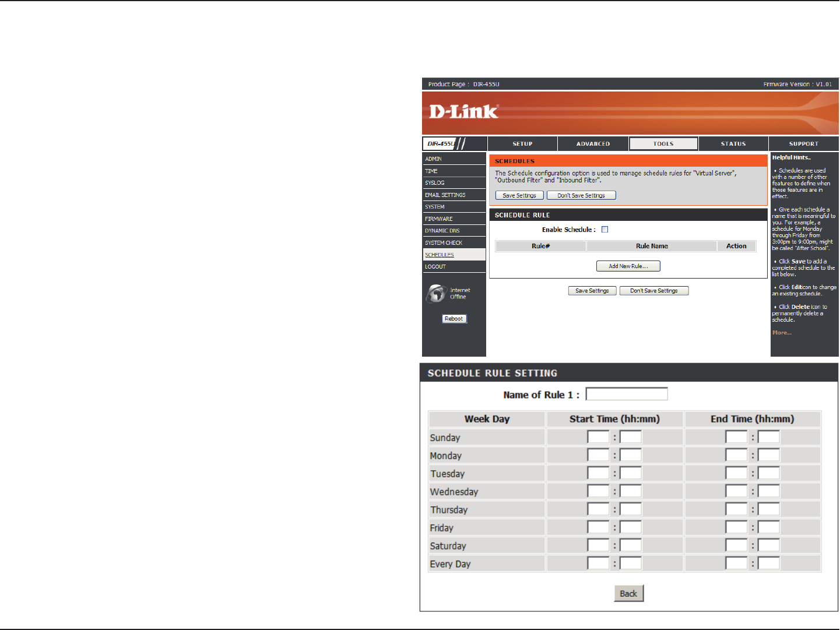Viewport: 840px width, 630px height.
Task: Open the Status tab
Action: click(x=733, y=143)
